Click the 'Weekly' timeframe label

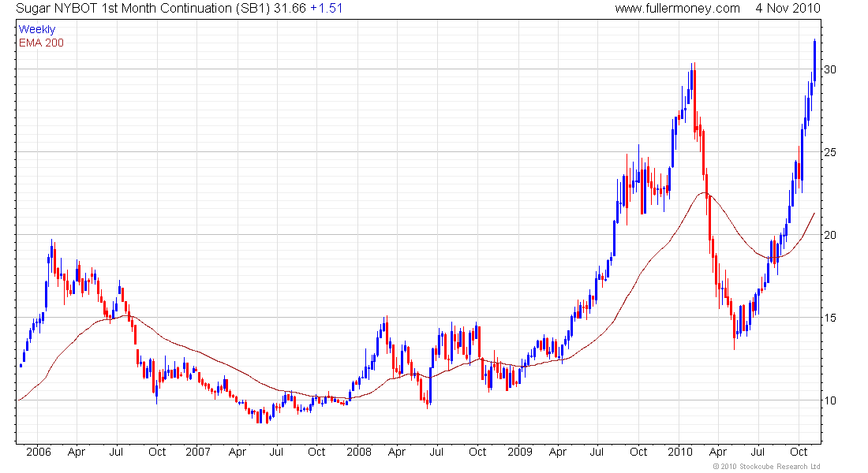click(37, 29)
